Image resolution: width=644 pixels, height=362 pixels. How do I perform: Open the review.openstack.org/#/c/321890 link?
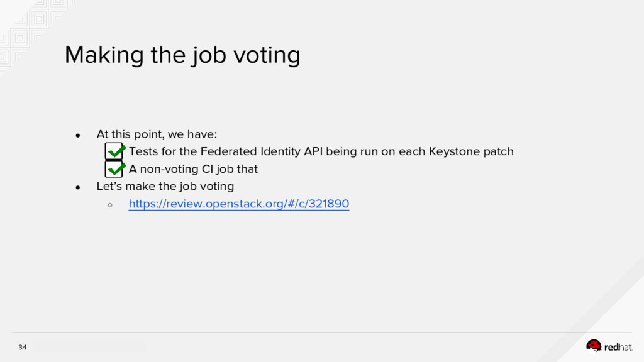[238, 204]
